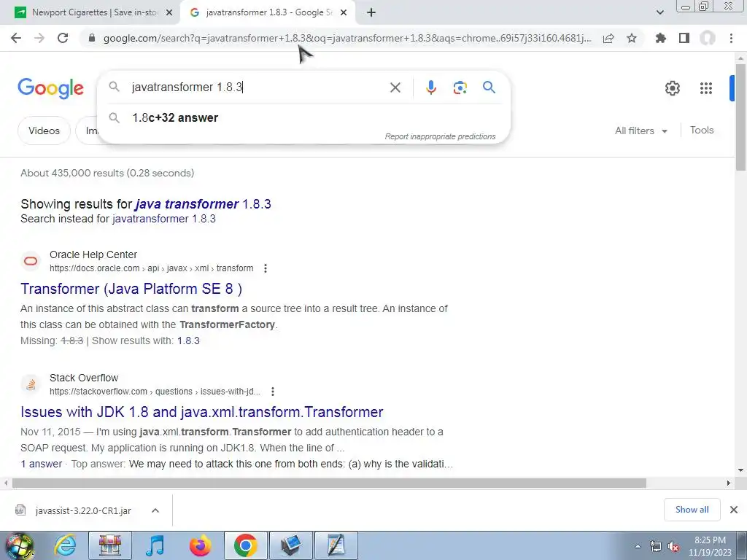The width and height of the screenshot is (747, 560).
Task: Share this page from address bar
Action: [608, 38]
